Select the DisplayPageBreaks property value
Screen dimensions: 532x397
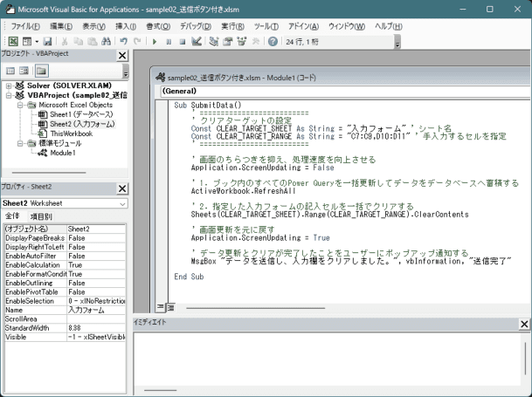[96, 238]
